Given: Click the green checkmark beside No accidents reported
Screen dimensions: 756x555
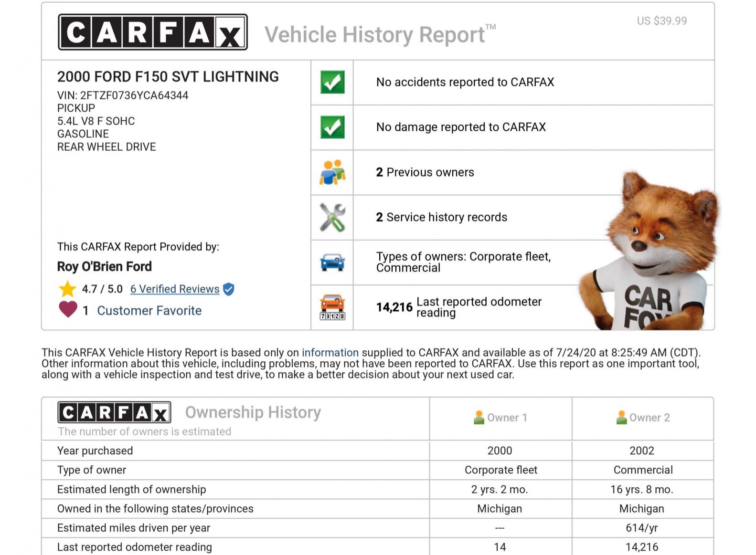Looking at the screenshot, I should 332,82.
